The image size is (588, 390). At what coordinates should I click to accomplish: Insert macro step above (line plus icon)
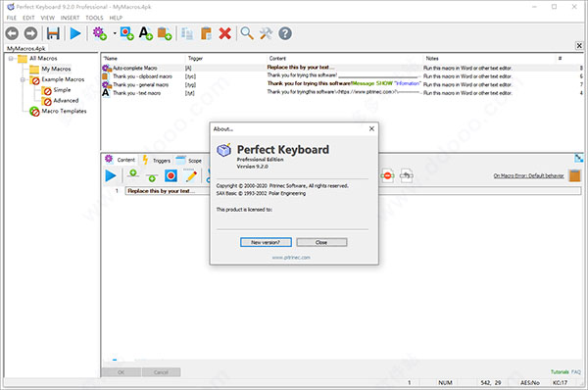click(x=132, y=173)
